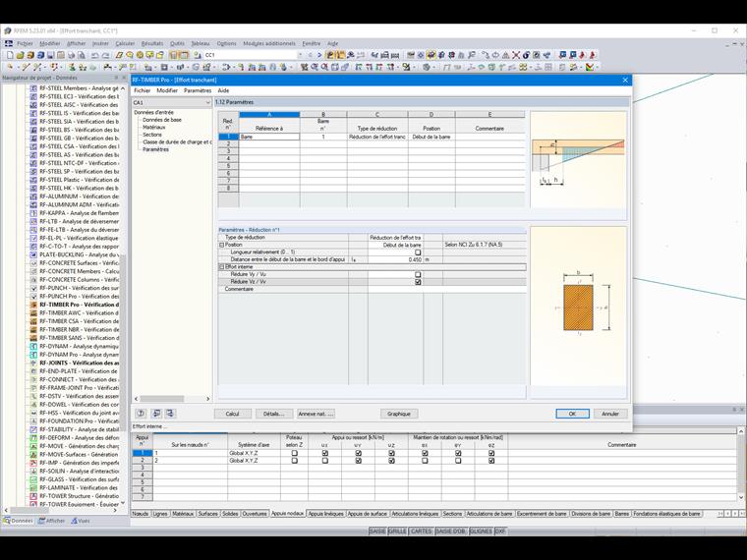Click the Graphique button

click(x=399, y=414)
